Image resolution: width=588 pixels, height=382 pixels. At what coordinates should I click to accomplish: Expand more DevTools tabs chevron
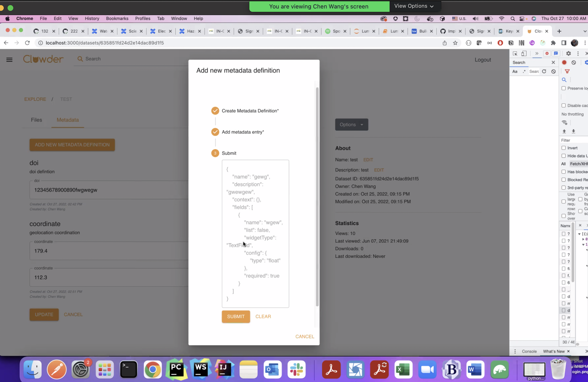(x=537, y=53)
